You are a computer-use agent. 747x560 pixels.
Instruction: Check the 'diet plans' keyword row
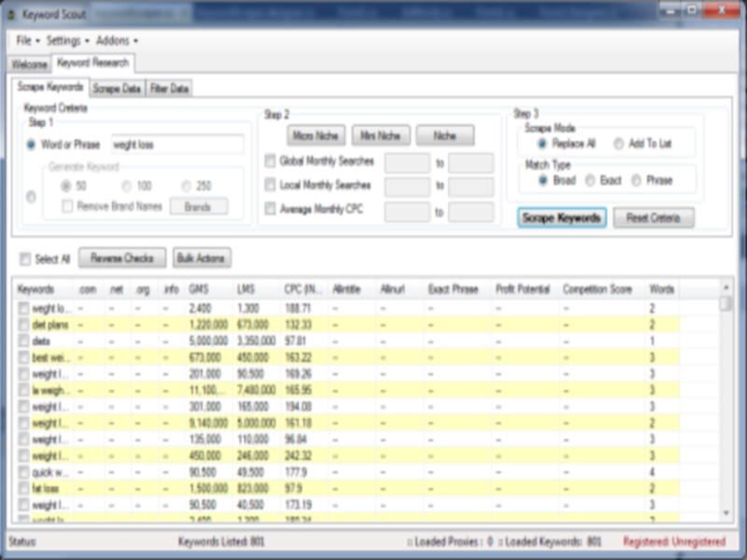tap(24, 325)
